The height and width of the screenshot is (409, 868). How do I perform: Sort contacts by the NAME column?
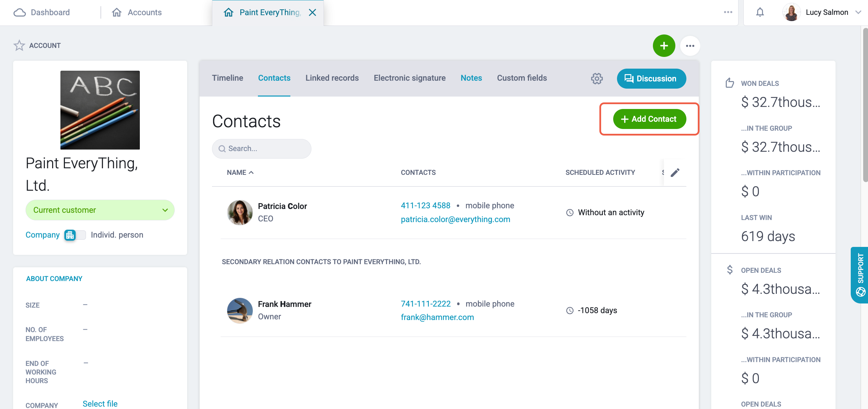240,172
